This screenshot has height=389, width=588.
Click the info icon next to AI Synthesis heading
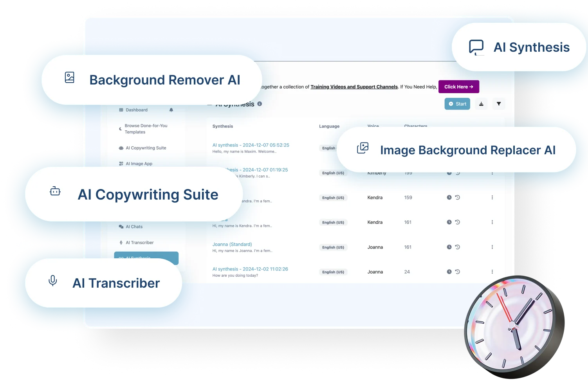[260, 104]
